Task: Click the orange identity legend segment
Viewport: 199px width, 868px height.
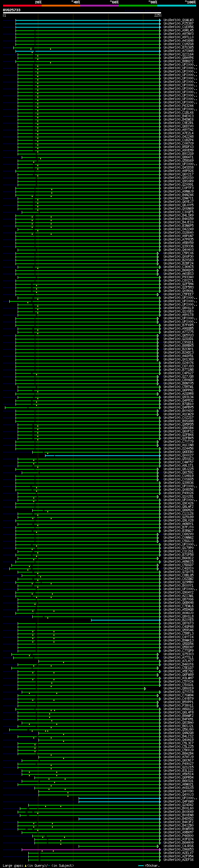Action: coord(61,6)
